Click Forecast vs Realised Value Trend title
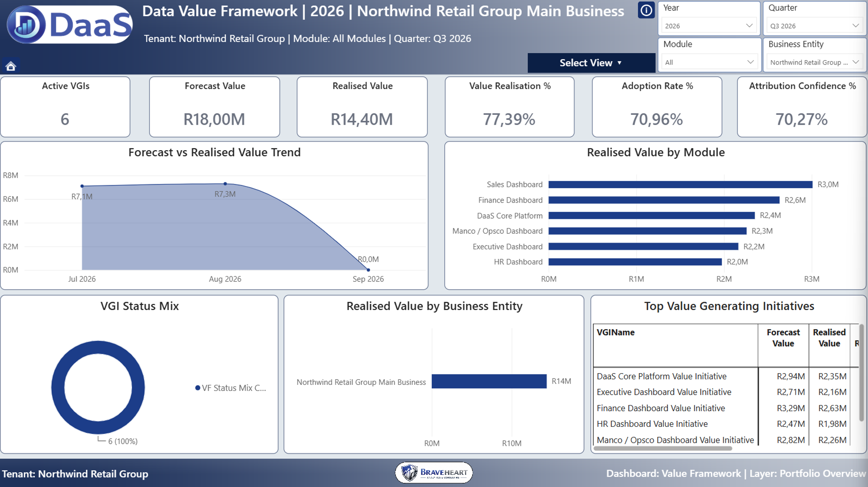Viewport: 868px width, 487px height. 215,152
